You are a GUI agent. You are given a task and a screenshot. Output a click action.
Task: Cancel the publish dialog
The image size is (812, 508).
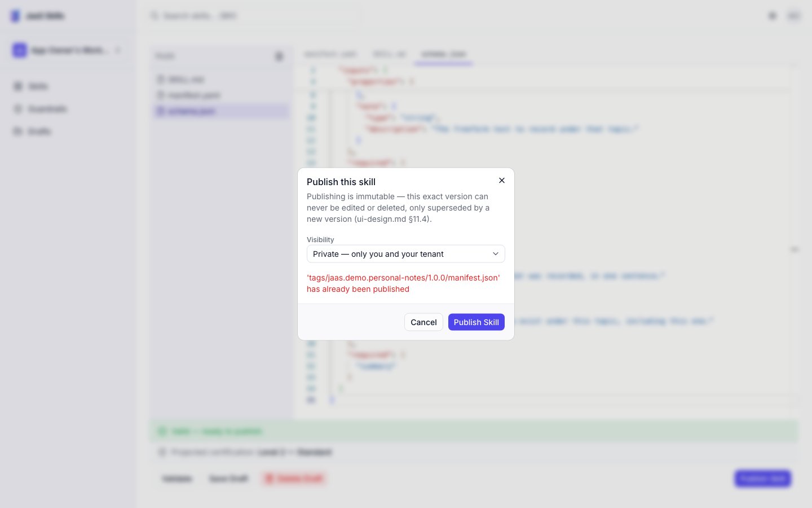423,322
